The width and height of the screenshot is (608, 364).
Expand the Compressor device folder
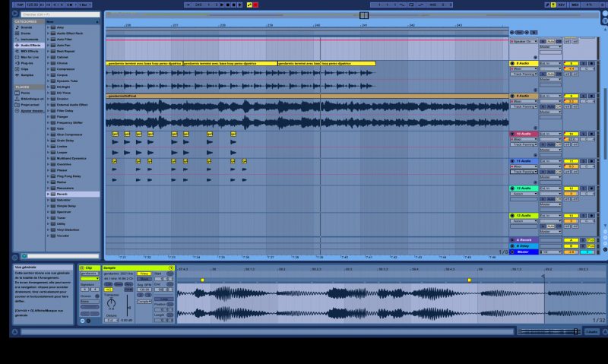pos(49,68)
